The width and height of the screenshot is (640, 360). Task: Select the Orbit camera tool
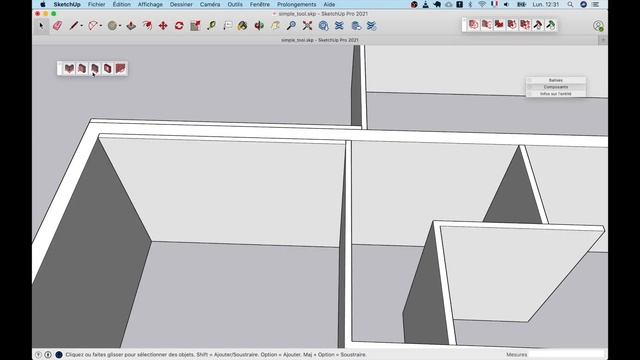259,26
